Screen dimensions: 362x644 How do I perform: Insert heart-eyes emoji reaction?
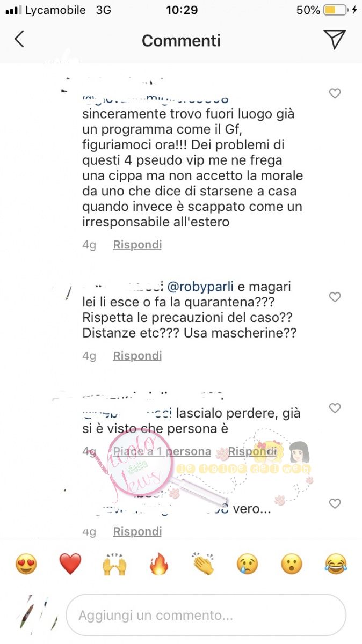(x=26, y=564)
